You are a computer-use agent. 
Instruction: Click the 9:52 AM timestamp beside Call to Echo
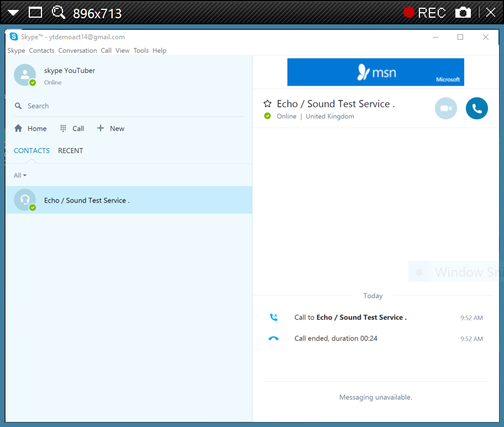click(471, 318)
